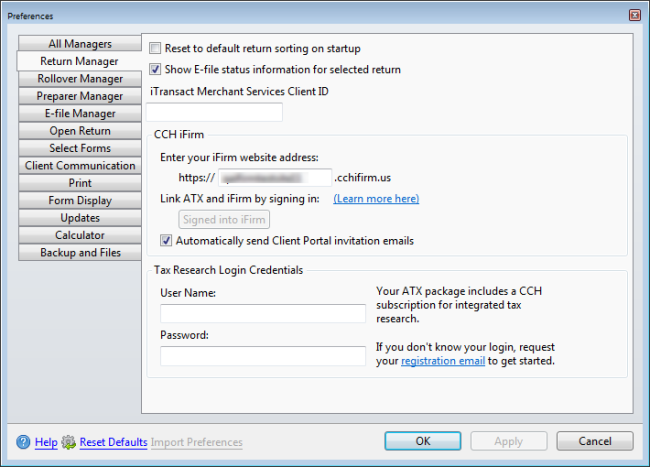The image size is (650, 467).
Task: Click the Tax Research User Name field
Action: [263, 314]
